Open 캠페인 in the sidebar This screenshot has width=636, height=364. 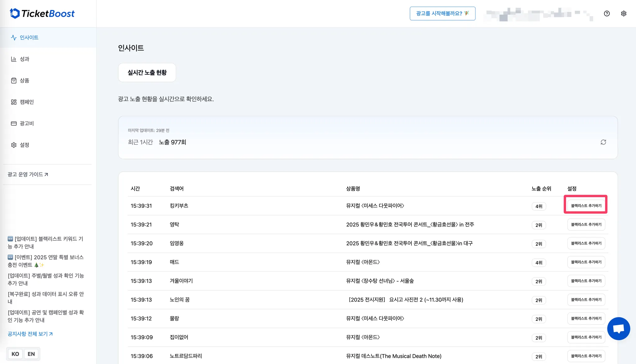27,102
